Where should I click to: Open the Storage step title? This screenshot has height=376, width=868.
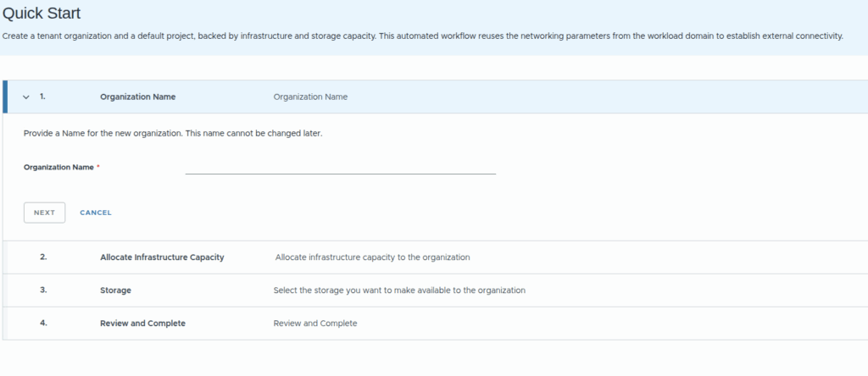pos(115,290)
